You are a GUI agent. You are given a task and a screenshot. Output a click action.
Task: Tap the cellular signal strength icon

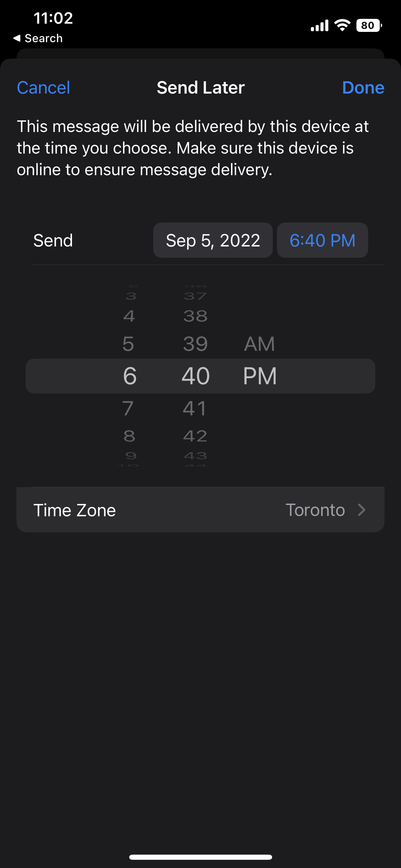tap(319, 26)
